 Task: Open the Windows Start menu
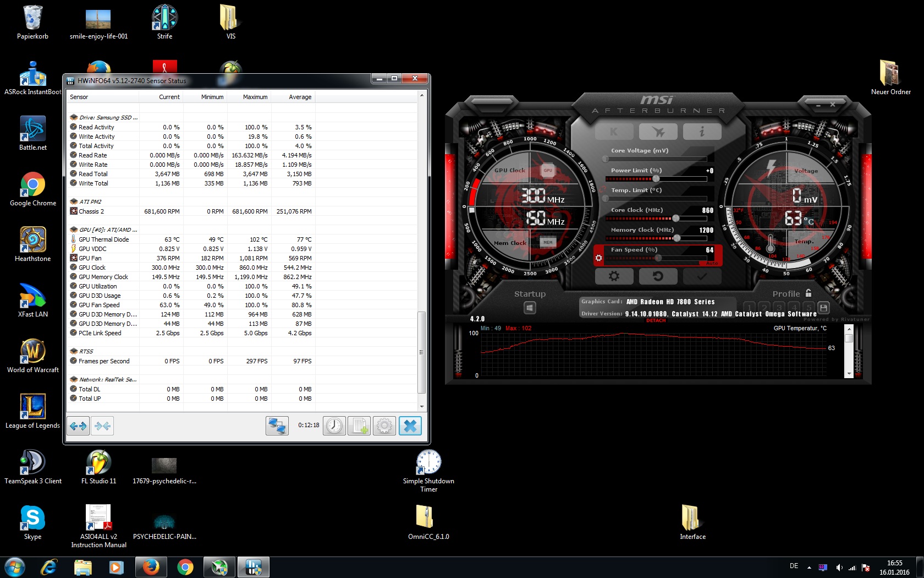tap(14, 567)
